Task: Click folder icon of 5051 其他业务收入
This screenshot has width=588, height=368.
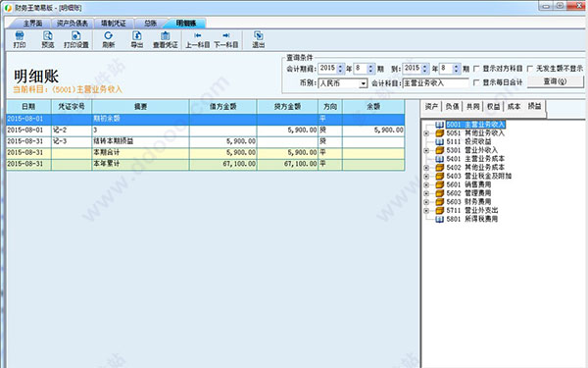Action: click(439, 133)
